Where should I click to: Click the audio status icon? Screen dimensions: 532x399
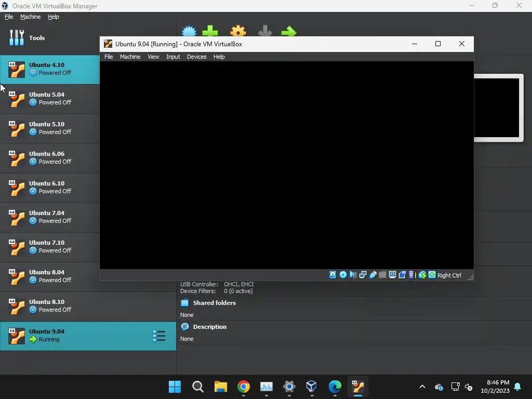[353, 275]
